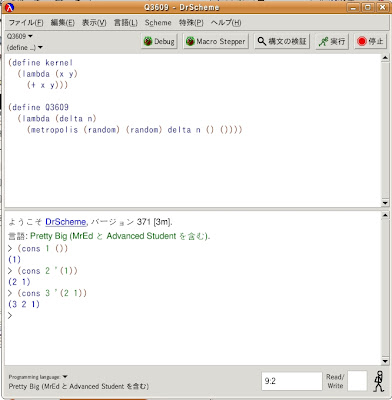Viewport: 392px width, 400px height.
Task: Click the '(3 2 1)' result
Action: (24, 304)
